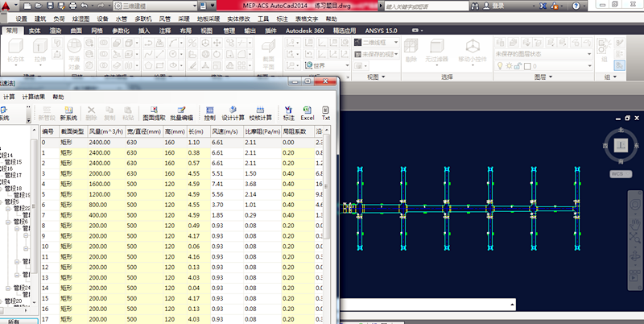Run 设计计算 design calculation
The height and width of the screenshot is (324, 644).
pos(233,113)
